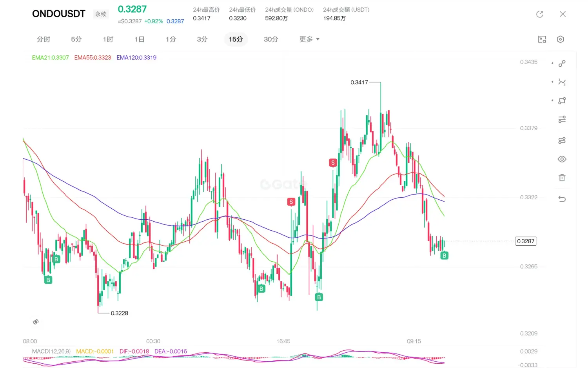
Task: Click the EMA55:0.3323 indicator label
Action: [93, 58]
